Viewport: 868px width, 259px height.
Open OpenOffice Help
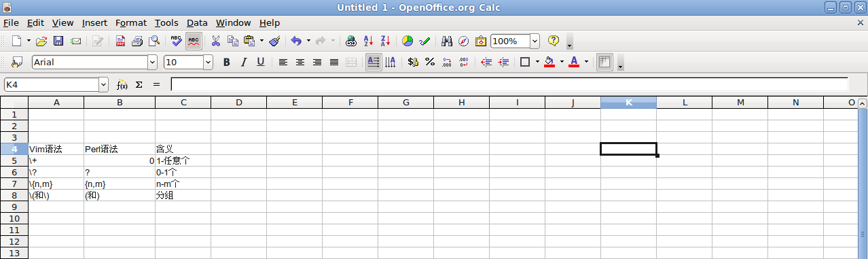[x=554, y=41]
